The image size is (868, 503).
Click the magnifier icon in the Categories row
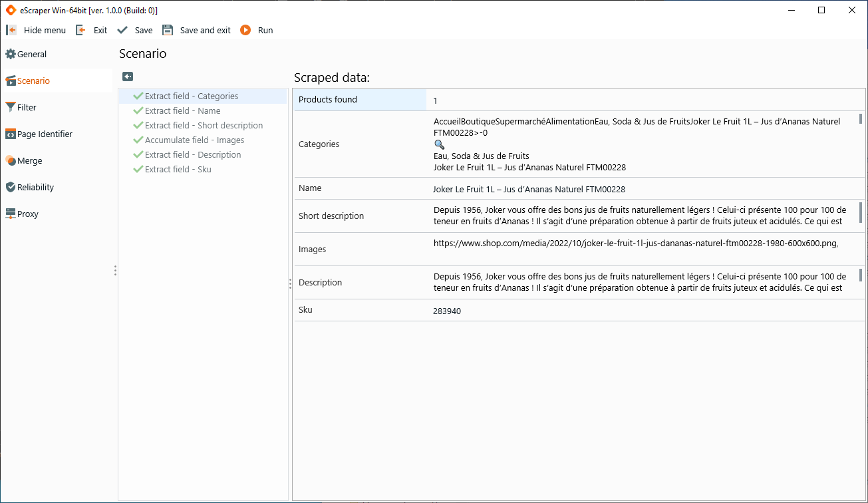pyautogui.click(x=439, y=144)
